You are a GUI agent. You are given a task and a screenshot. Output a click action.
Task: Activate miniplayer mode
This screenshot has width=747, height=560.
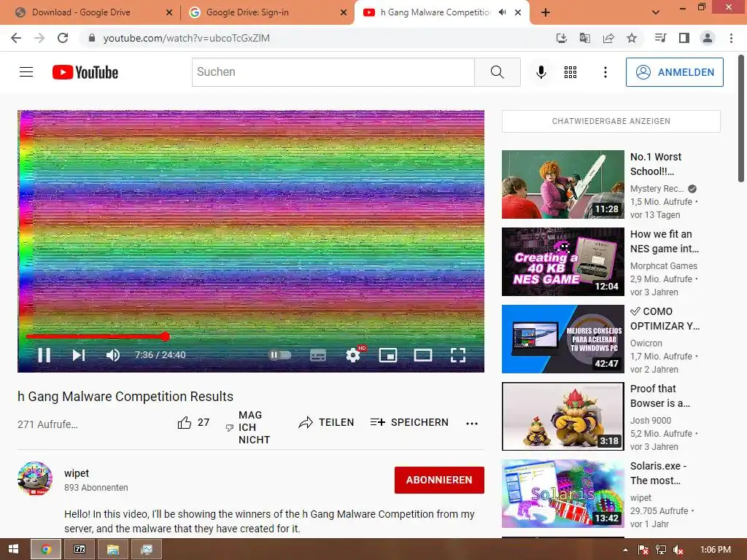click(388, 355)
